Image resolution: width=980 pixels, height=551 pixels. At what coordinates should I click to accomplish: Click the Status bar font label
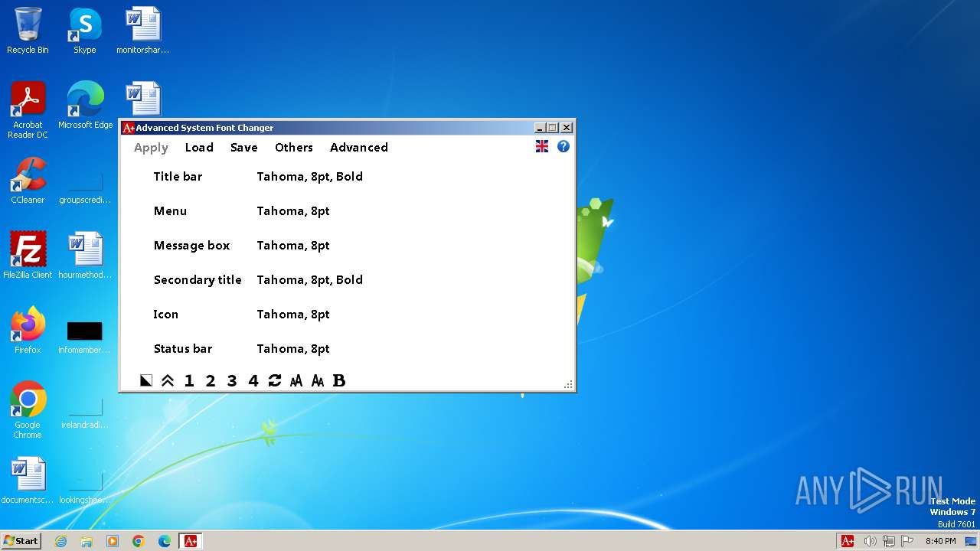(x=183, y=349)
